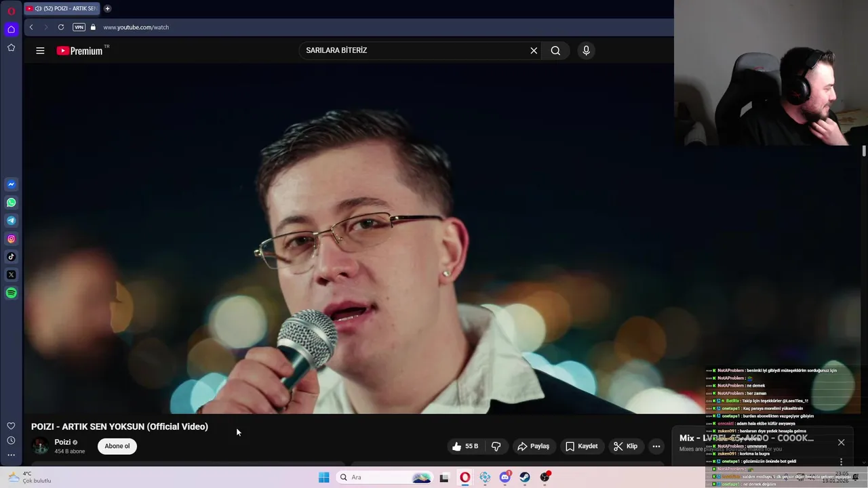Viewport: 868px width, 488px height.
Task: Open Steam from the taskbar
Action: 525,477
